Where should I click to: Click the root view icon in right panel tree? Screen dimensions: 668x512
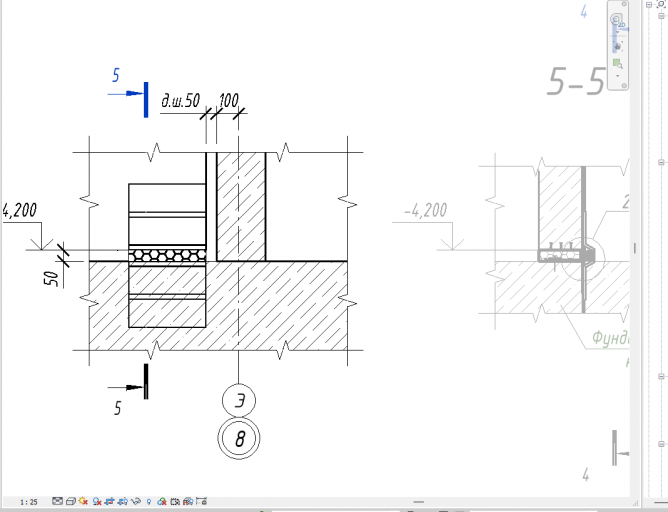[661, 3]
